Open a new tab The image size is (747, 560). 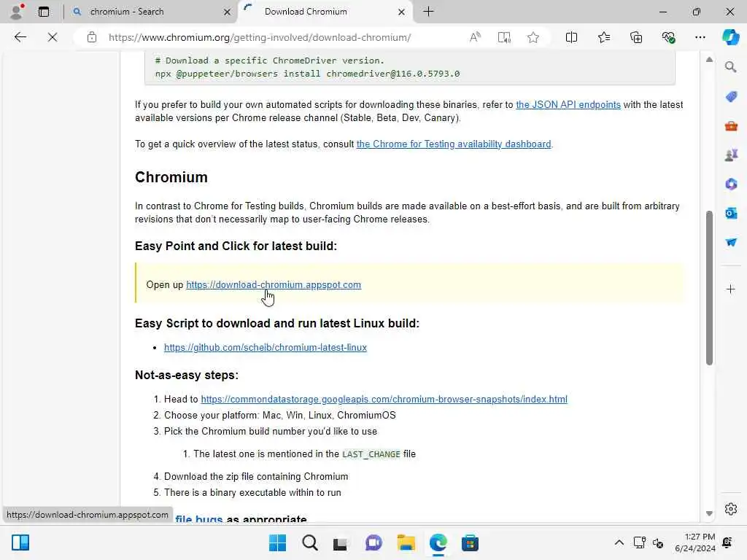pyautogui.click(x=428, y=12)
